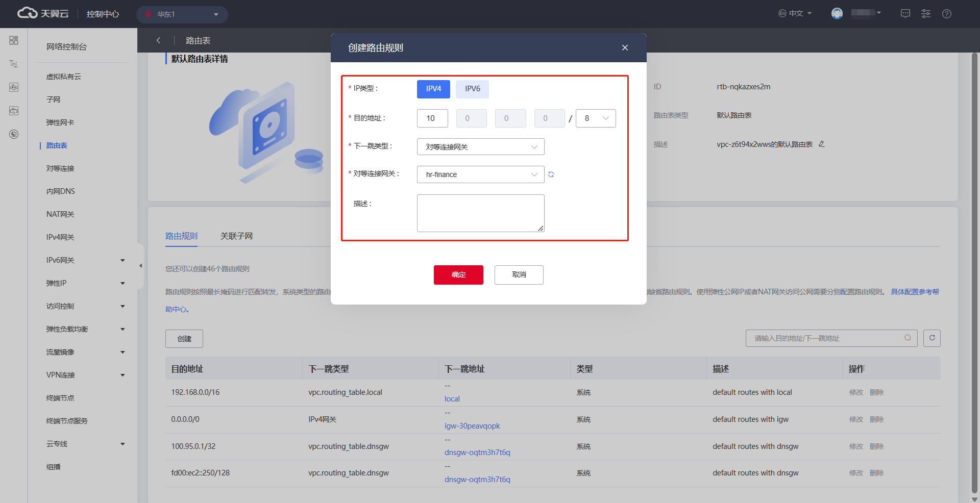Click the 取消 button in the dialog
980x503 pixels.
(519, 275)
